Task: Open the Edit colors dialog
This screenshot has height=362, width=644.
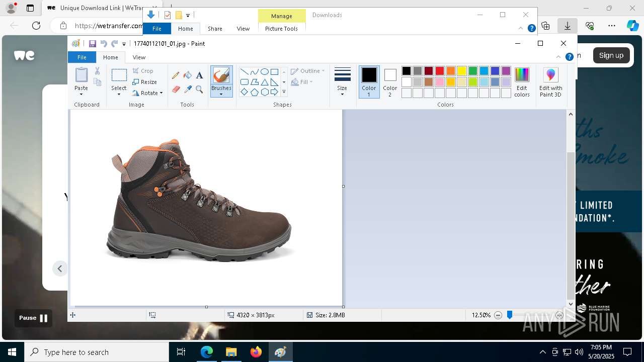Action: coord(522,82)
